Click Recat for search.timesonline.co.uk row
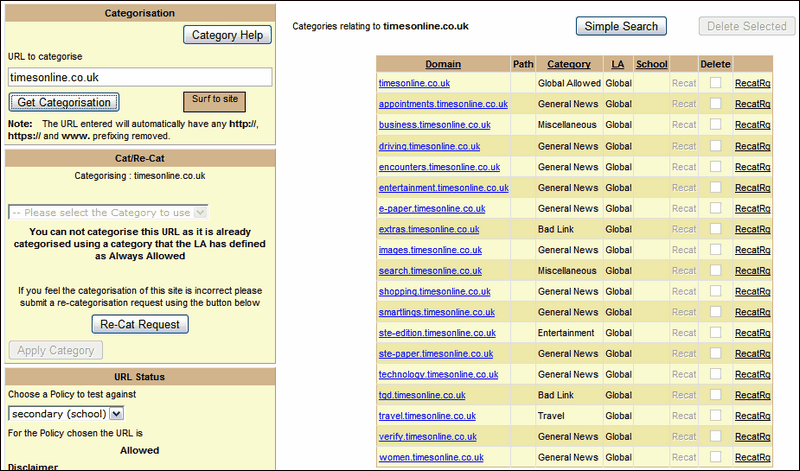 (x=684, y=271)
